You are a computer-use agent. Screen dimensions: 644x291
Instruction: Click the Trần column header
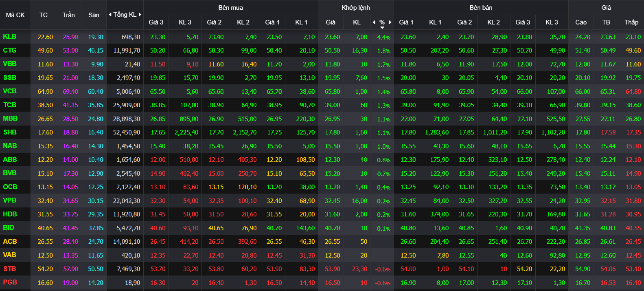click(69, 15)
